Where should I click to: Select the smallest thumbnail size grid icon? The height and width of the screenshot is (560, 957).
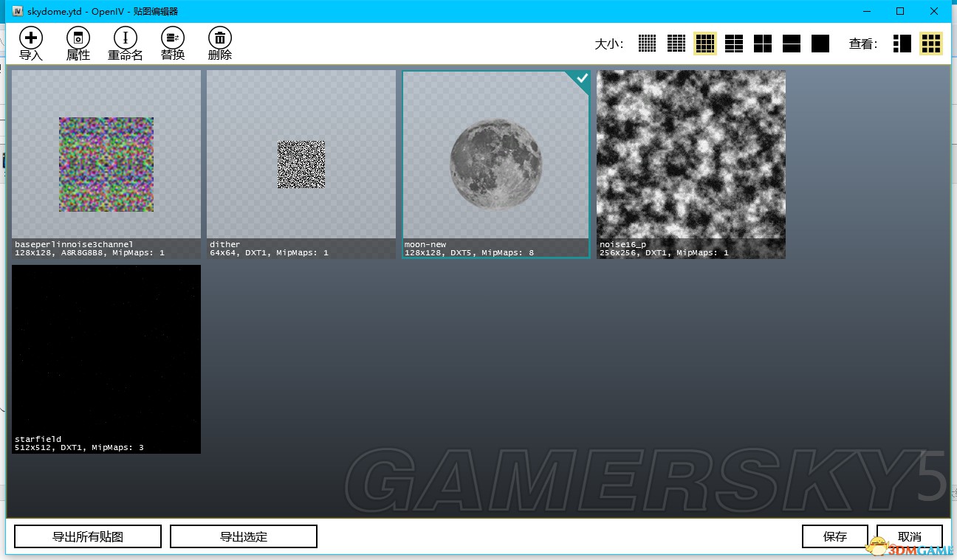[648, 44]
